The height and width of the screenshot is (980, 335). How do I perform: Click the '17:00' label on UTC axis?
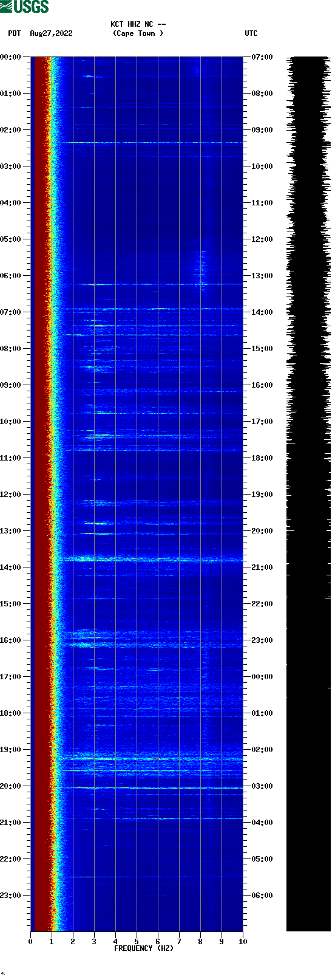click(262, 422)
